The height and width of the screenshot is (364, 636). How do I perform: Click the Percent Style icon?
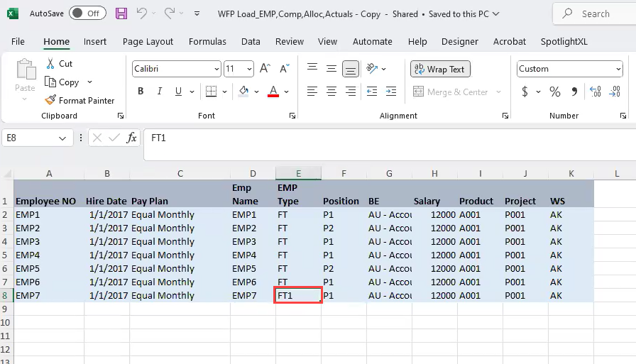[x=555, y=92]
